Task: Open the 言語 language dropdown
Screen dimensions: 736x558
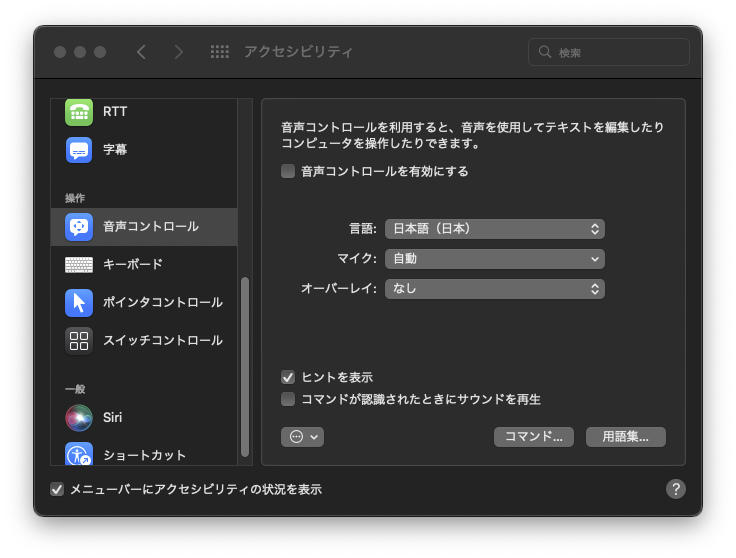Action: tap(494, 229)
